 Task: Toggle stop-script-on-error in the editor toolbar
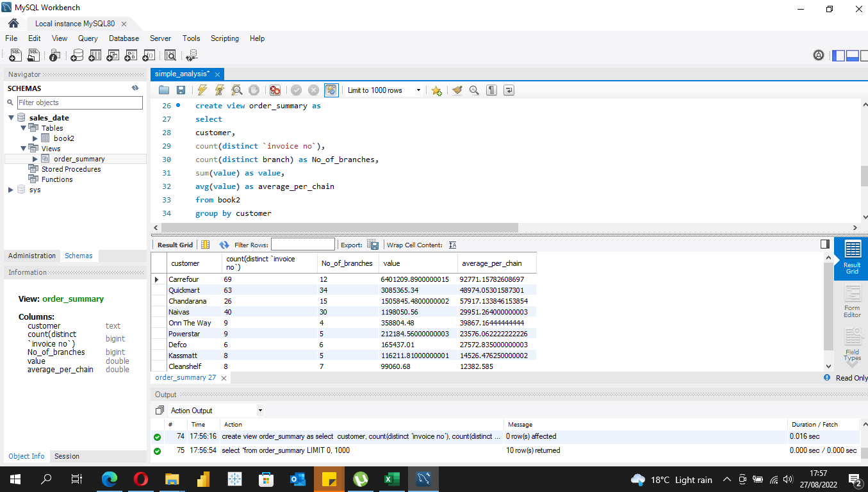point(275,90)
